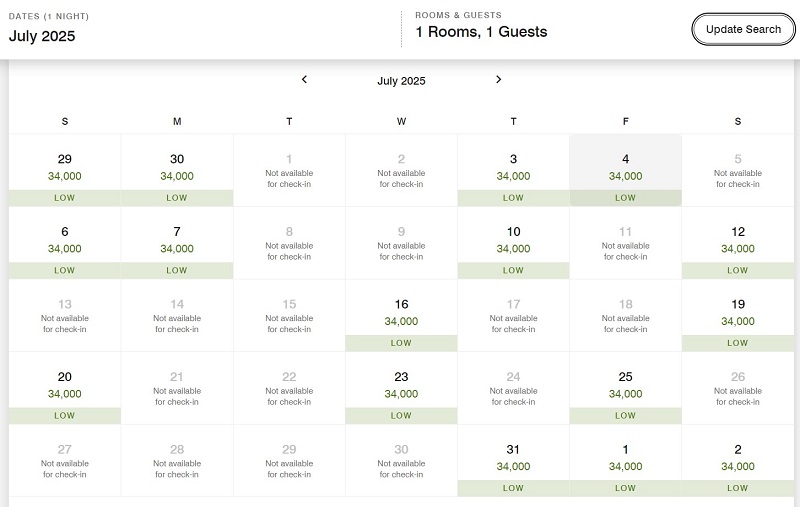The height and width of the screenshot is (507, 800).
Task: Select June 30 check-in date
Action: point(177,170)
